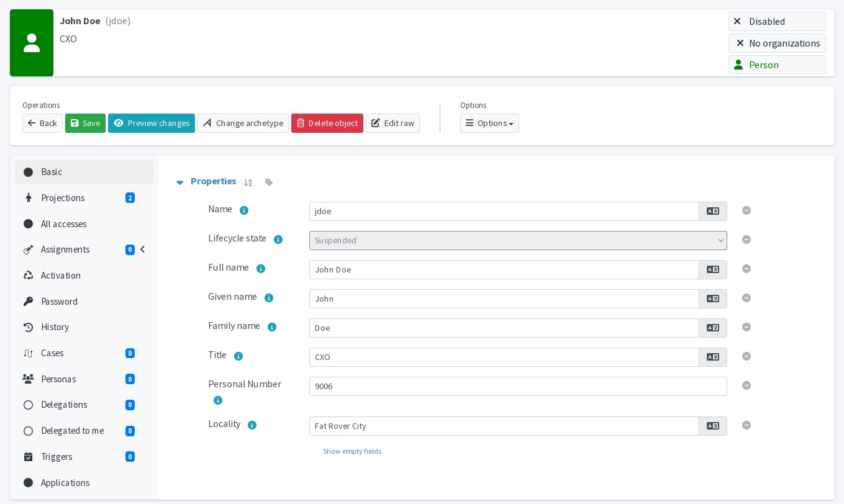Open the Options dropdown
This screenshot has width=844, height=504.
[489, 123]
